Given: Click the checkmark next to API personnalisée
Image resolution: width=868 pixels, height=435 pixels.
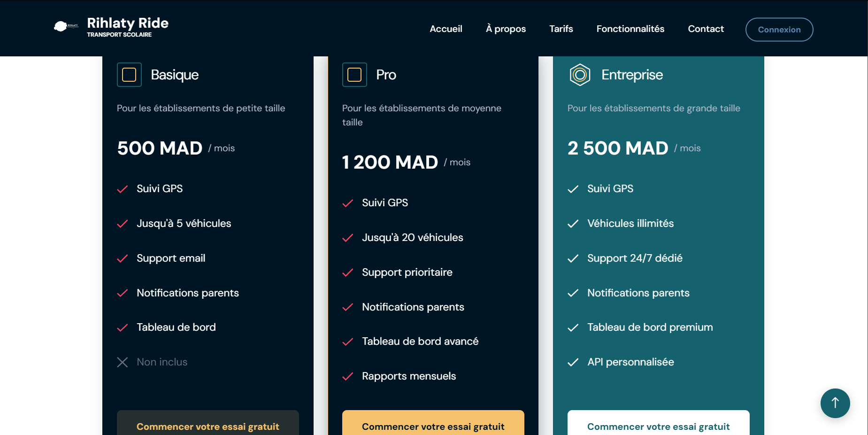Looking at the screenshot, I should pyautogui.click(x=573, y=362).
